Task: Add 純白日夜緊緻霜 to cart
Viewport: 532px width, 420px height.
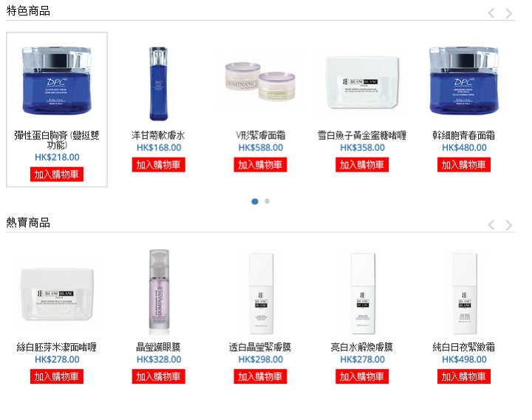Action: pos(464,376)
